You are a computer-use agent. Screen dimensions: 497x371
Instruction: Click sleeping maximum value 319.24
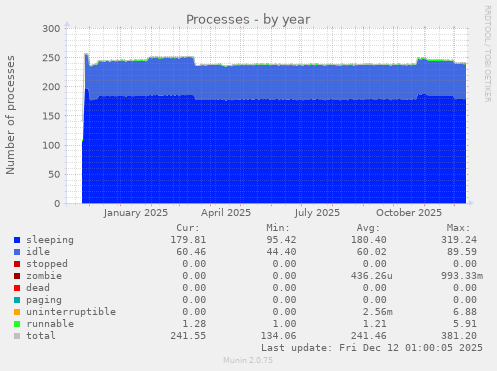pos(459,240)
